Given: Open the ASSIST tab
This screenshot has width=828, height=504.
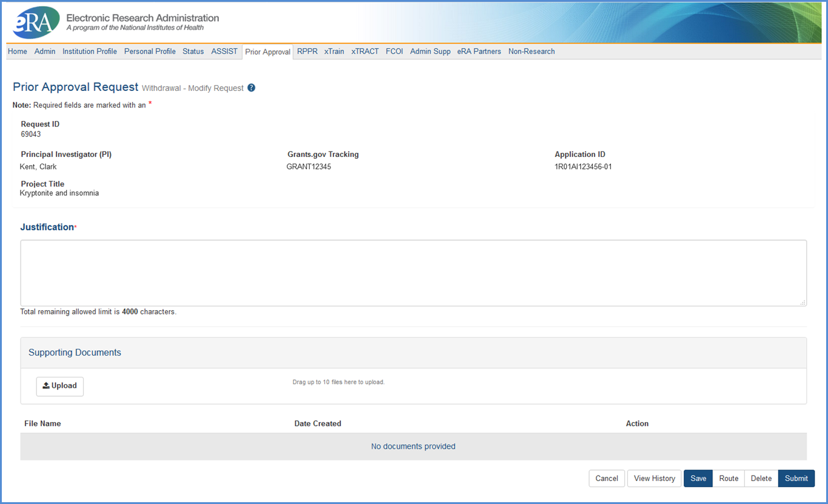Looking at the screenshot, I should click(224, 51).
